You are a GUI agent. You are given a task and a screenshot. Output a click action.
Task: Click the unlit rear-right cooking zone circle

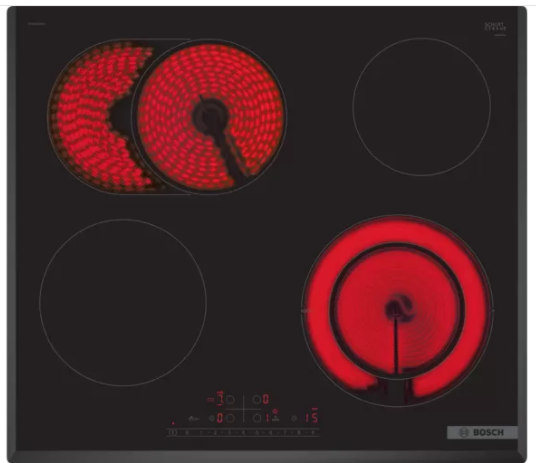(x=422, y=106)
